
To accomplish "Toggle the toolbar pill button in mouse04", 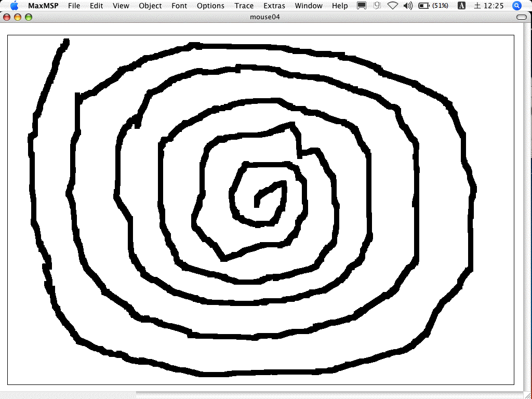I will (522, 17).
